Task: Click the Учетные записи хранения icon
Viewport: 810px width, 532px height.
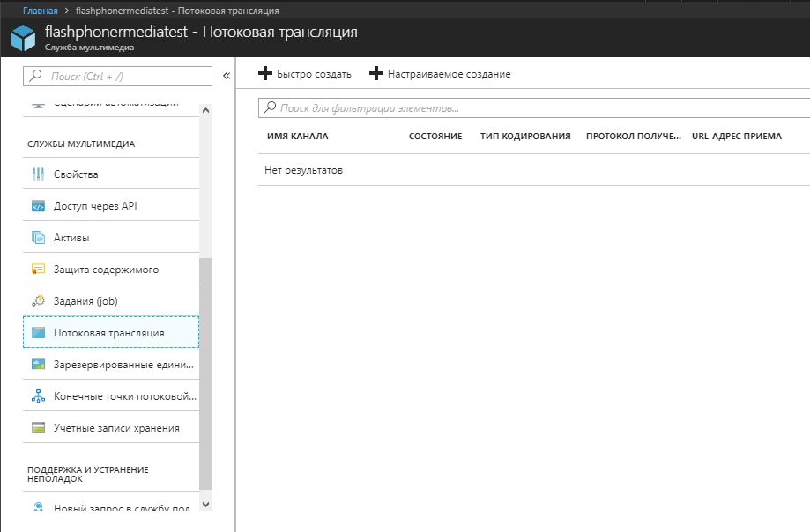Action: click(38, 428)
